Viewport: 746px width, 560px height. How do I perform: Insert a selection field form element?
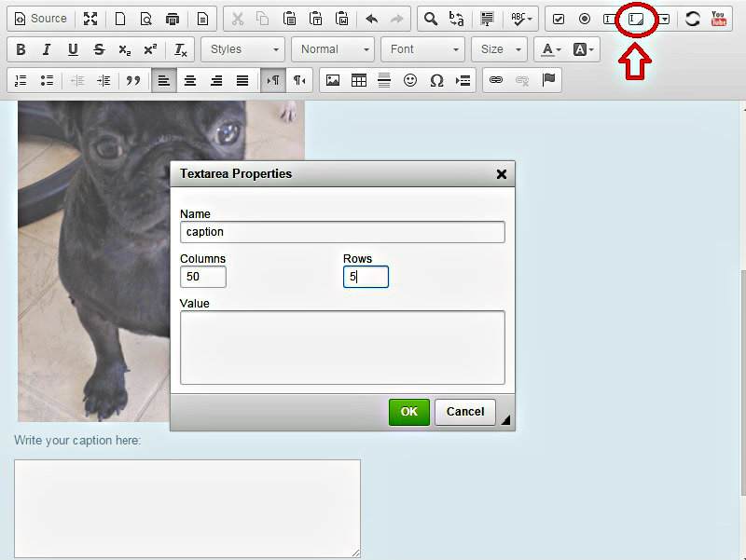pos(664,19)
